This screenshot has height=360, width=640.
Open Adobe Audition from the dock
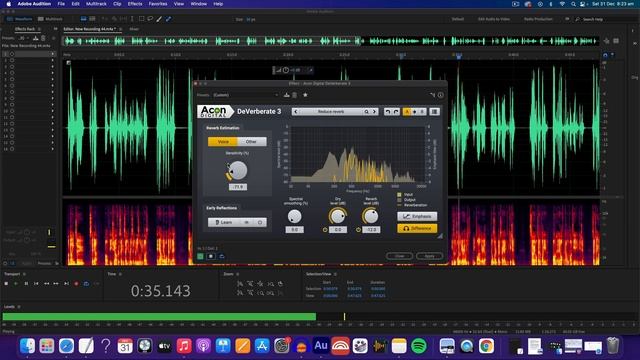tap(320, 346)
